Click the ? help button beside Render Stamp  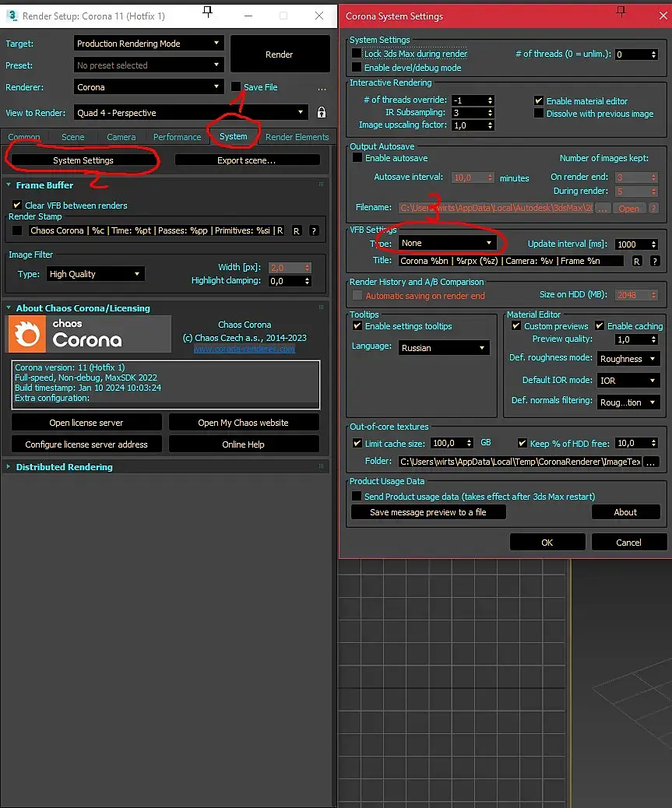pyautogui.click(x=313, y=231)
